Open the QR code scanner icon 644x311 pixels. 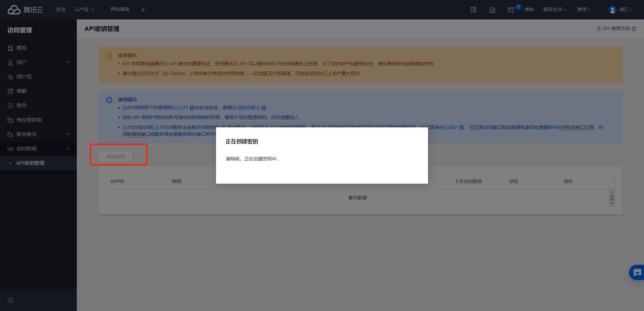[473, 10]
